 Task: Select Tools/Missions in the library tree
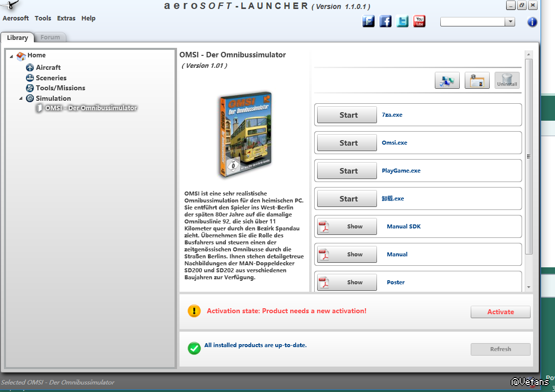point(60,88)
